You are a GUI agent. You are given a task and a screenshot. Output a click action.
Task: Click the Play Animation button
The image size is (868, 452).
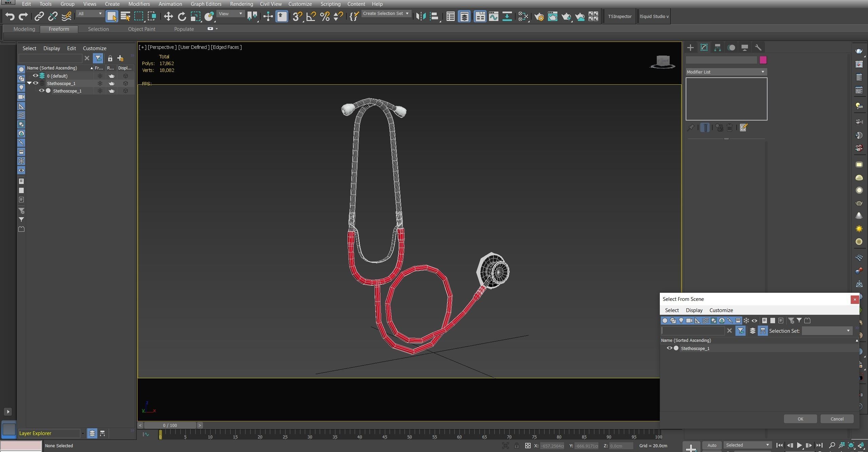coord(799,445)
